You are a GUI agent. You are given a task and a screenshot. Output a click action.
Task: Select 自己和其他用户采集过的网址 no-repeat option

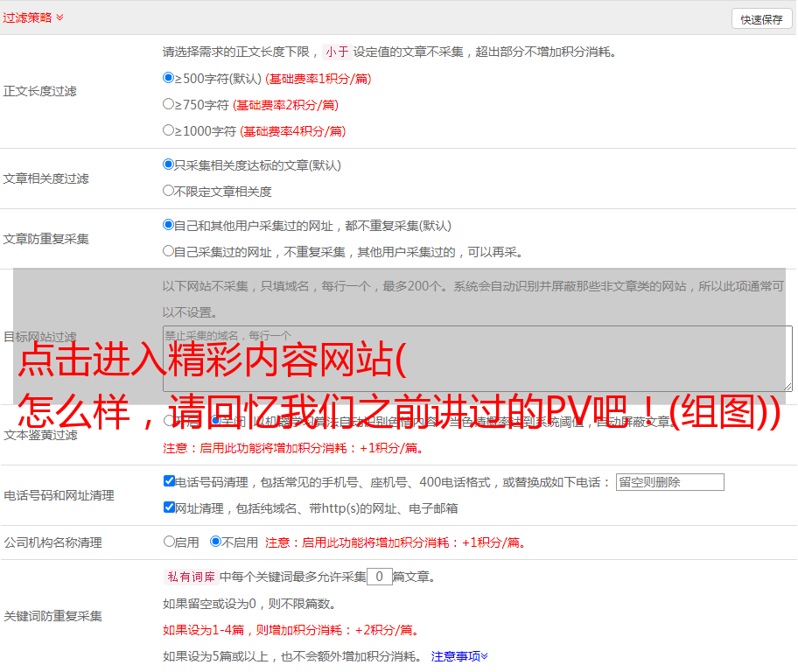coord(169,225)
